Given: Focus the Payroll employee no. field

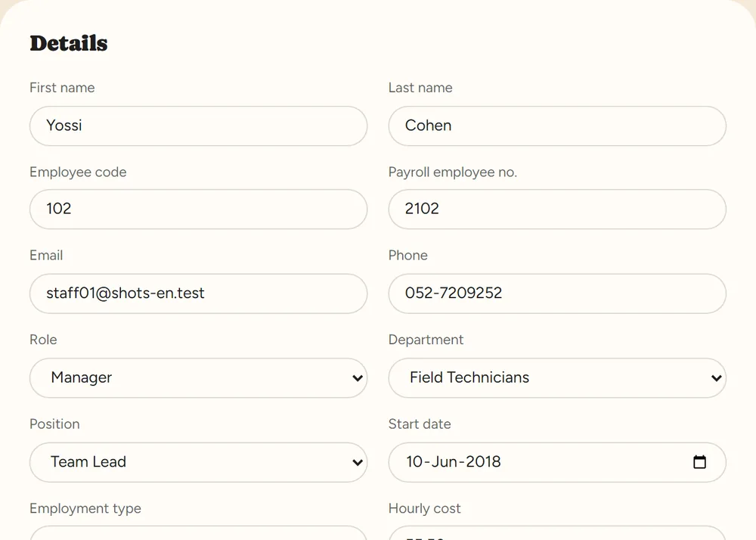Looking at the screenshot, I should tap(557, 209).
